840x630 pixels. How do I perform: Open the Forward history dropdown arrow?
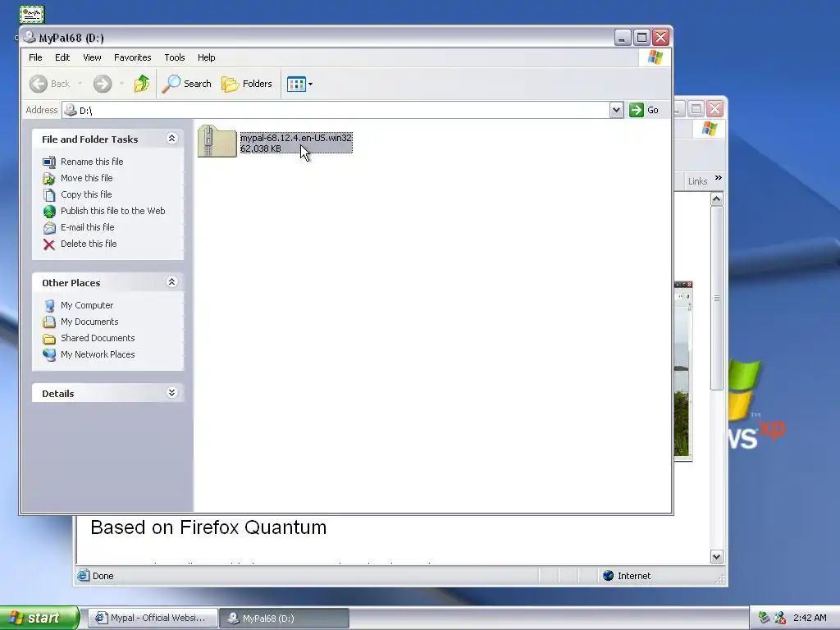click(121, 84)
